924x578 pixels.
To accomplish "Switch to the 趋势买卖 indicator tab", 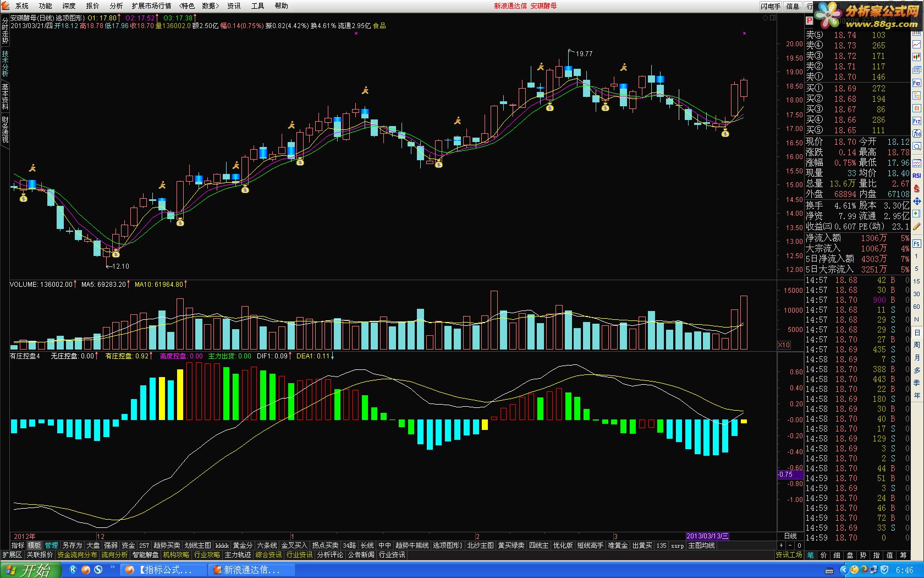I will [167, 546].
